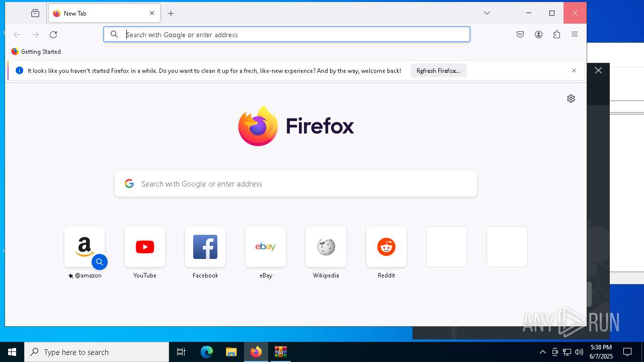This screenshot has height=362, width=644.
Task: Click the Firefox logo on new tab page
Action: click(296, 126)
